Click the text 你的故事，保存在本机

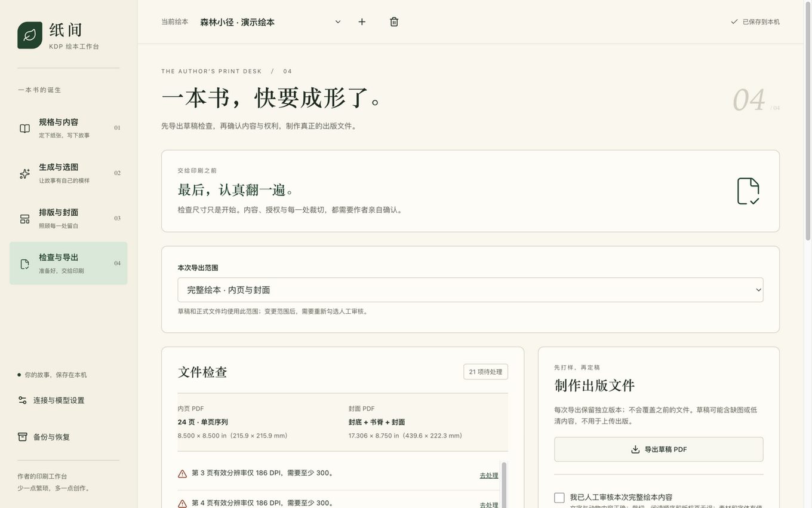(56, 375)
